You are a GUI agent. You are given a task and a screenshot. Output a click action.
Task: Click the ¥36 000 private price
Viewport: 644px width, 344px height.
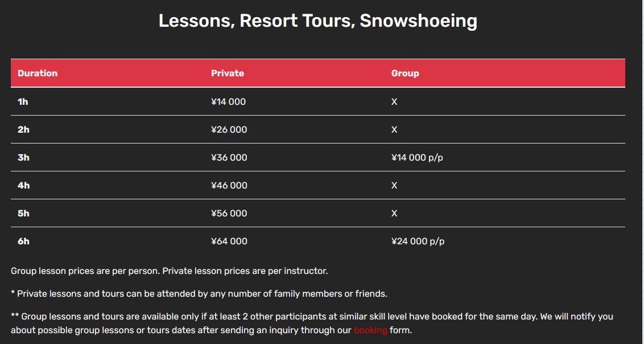coord(229,157)
